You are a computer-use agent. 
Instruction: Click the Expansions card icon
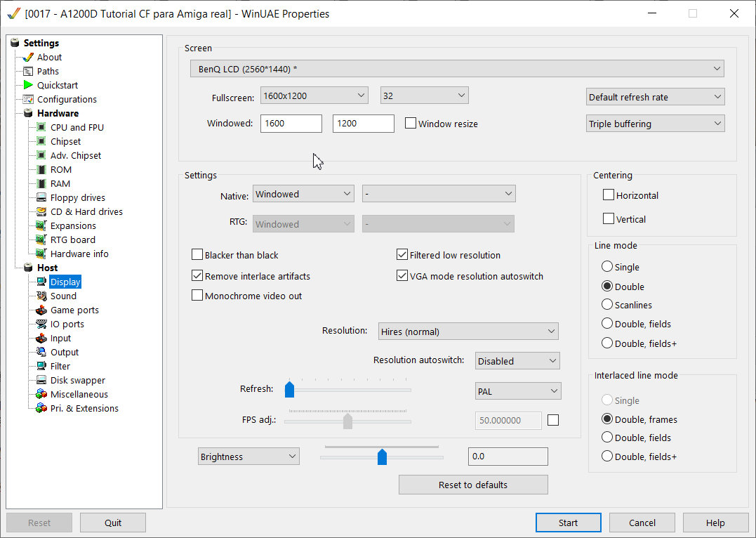click(41, 225)
